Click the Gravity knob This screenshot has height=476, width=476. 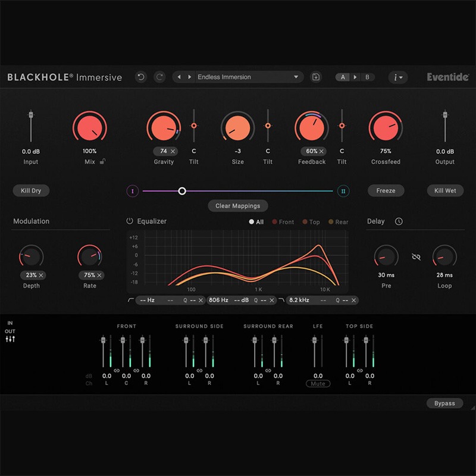pos(164,127)
